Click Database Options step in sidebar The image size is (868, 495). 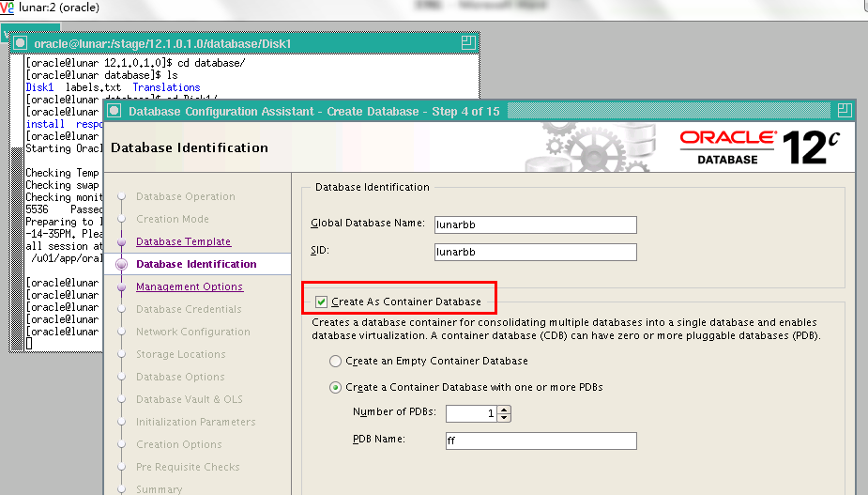[180, 377]
